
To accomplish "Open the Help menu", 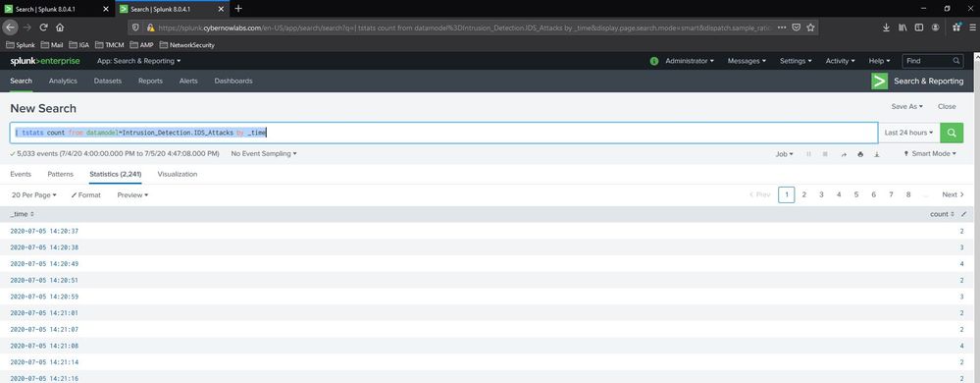I will coord(879,61).
